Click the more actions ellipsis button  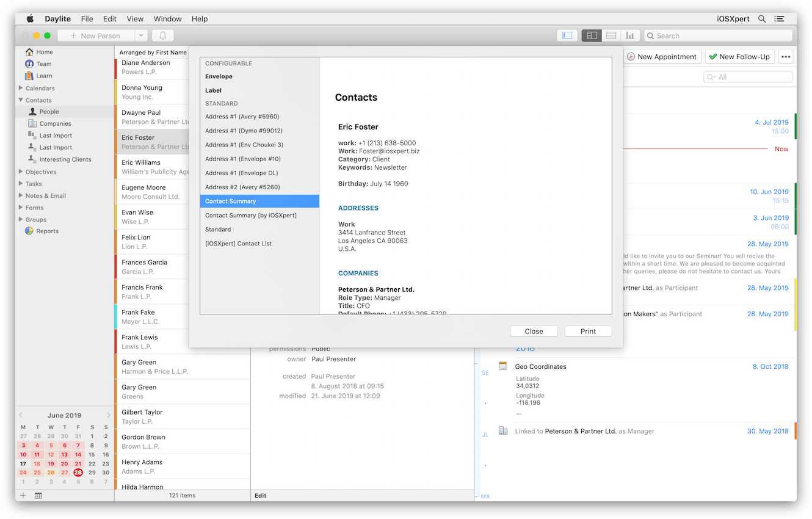786,57
